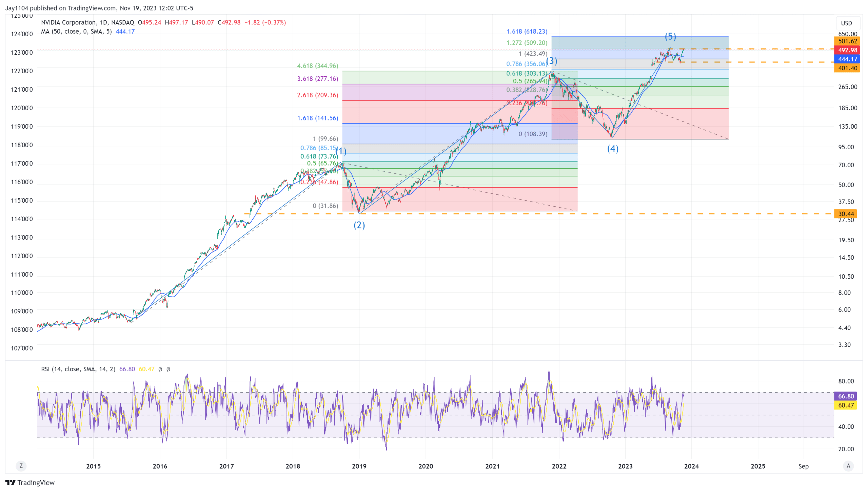Click the C492.98 close value in header
Screen dimensions: 868x492
click(229, 22)
